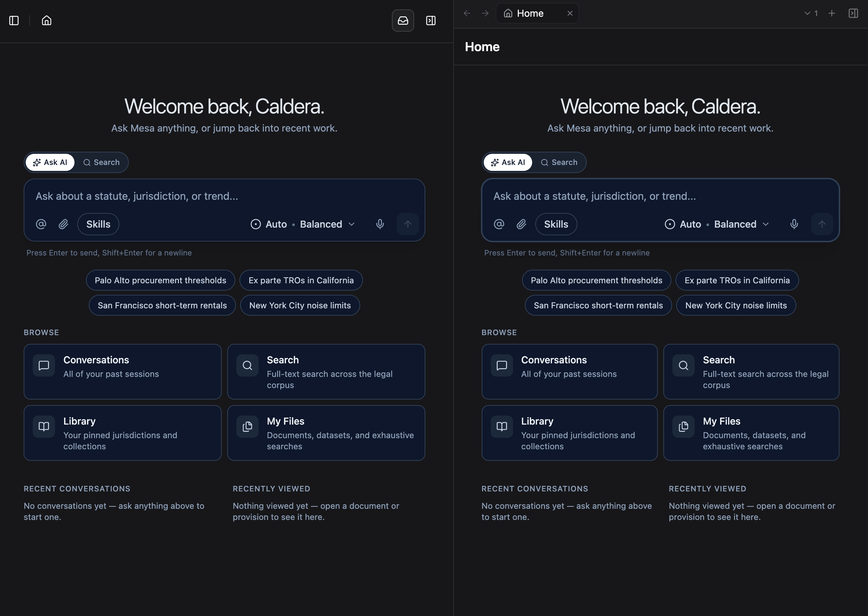
Task: Open the inbox tray icon button
Action: pyautogui.click(x=403, y=21)
